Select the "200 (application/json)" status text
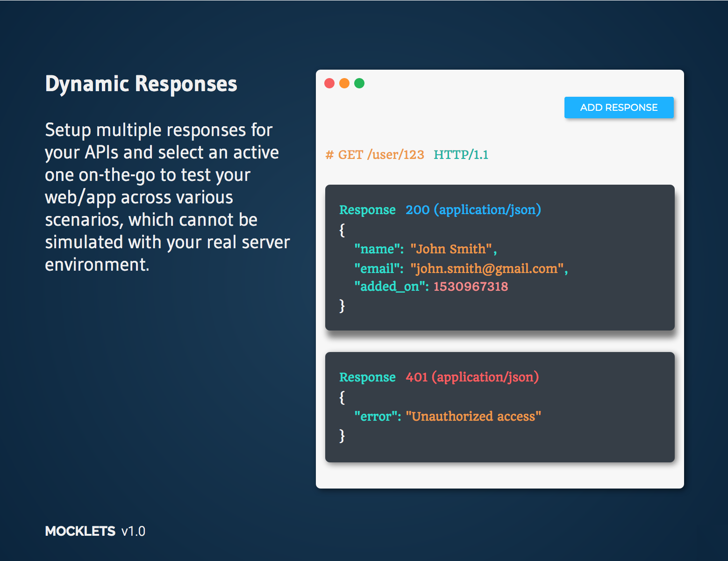The width and height of the screenshot is (728, 561). pos(473,210)
